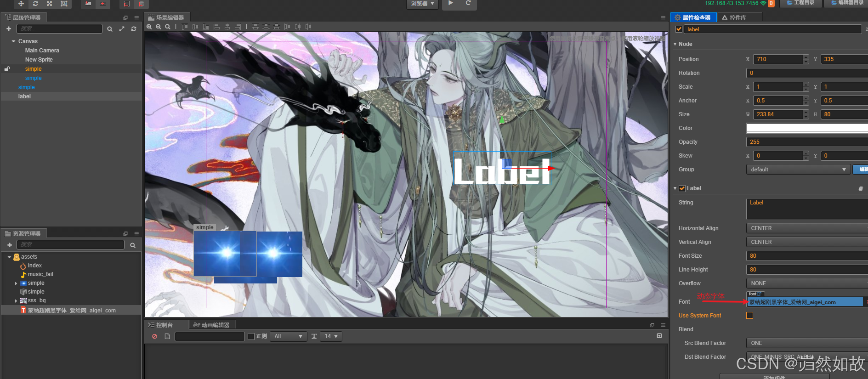Viewport: 868px width, 379px height.
Task: Switch to the property inspector tab
Action: 693,17
